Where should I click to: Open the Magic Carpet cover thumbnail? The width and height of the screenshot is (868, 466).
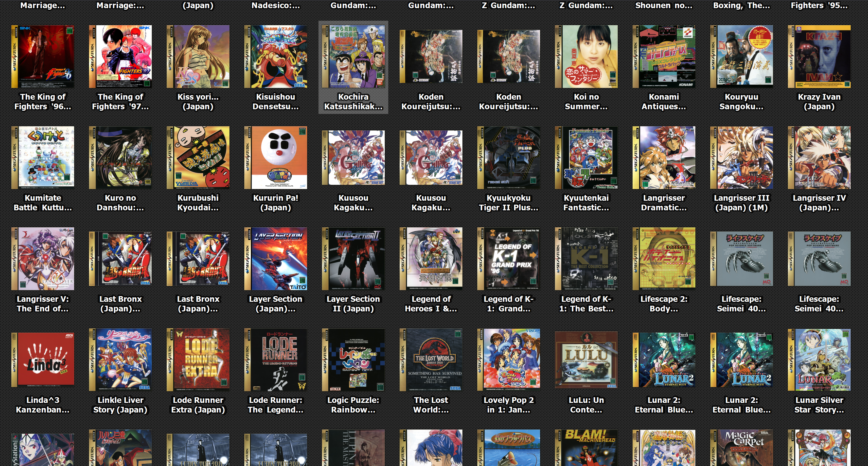[x=742, y=448]
